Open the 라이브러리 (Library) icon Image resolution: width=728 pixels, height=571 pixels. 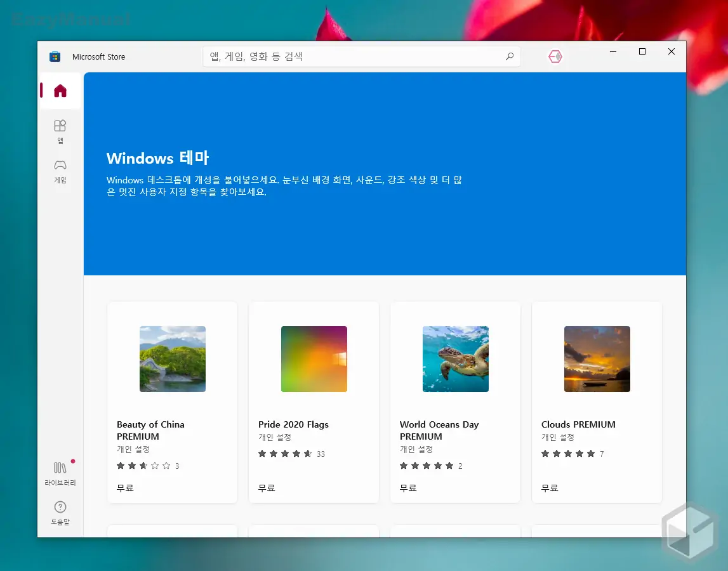click(x=60, y=471)
